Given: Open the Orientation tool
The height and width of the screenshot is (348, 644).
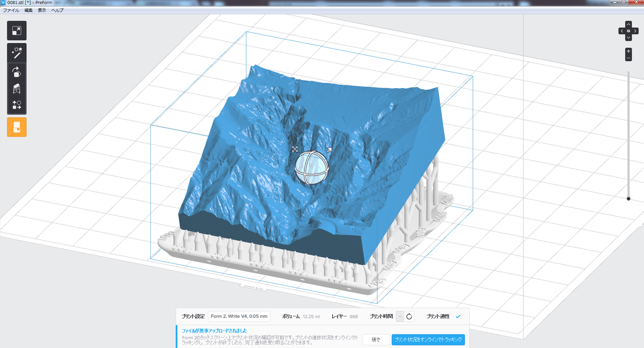Looking at the screenshot, I should point(17,71).
